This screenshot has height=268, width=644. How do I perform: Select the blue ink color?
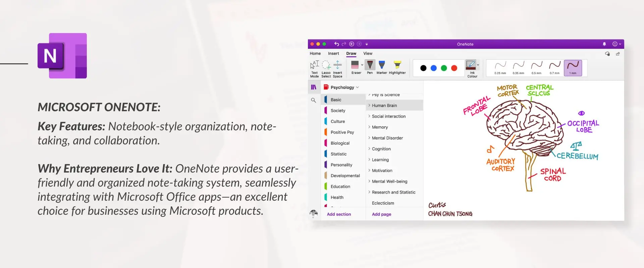point(434,68)
